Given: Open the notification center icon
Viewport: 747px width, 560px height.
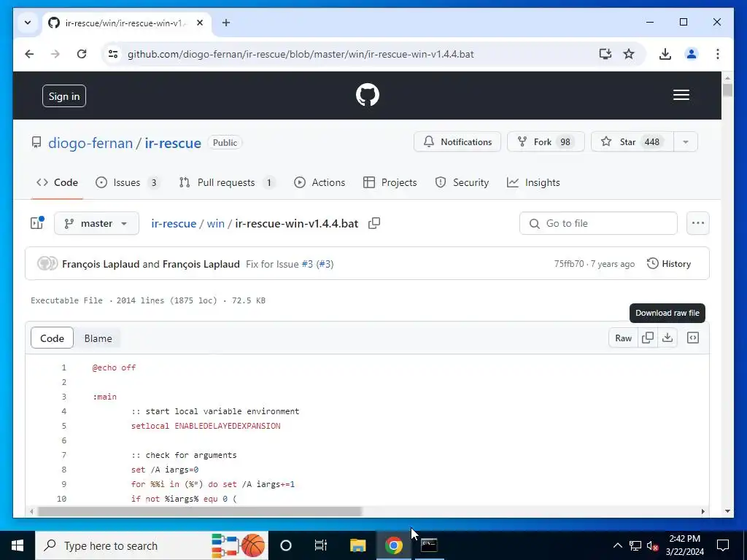Looking at the screenshot, I should (723, 545).
